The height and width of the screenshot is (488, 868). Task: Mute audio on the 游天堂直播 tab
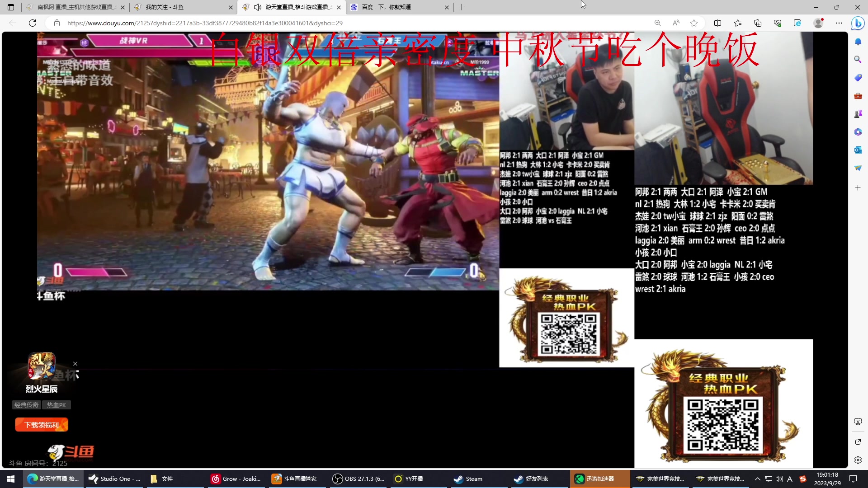(258, 7)
